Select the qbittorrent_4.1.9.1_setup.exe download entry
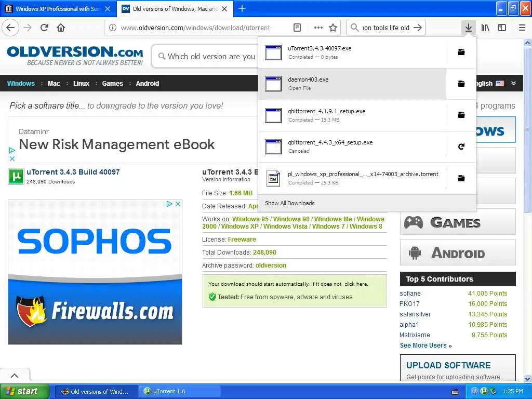Viewport: 532px width, 399px height. [352, 115]
